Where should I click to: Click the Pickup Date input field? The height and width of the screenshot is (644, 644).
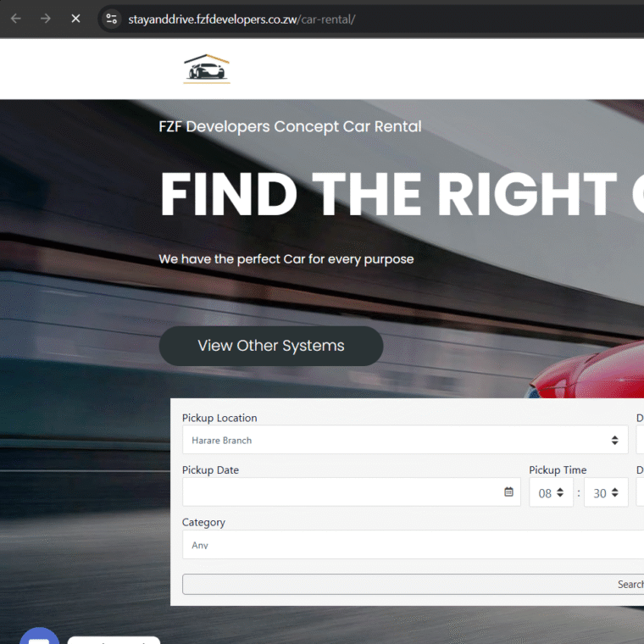point(351,492)
